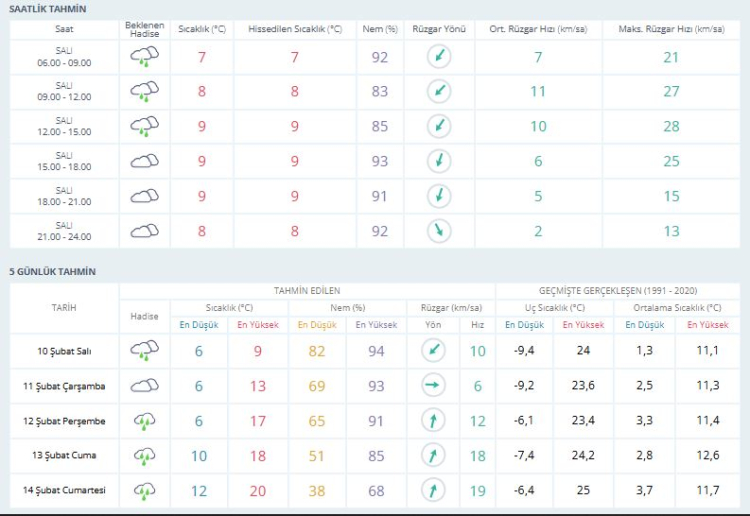Click the TARİH column header
Screen dimensions: 750x516
point(64,307)
